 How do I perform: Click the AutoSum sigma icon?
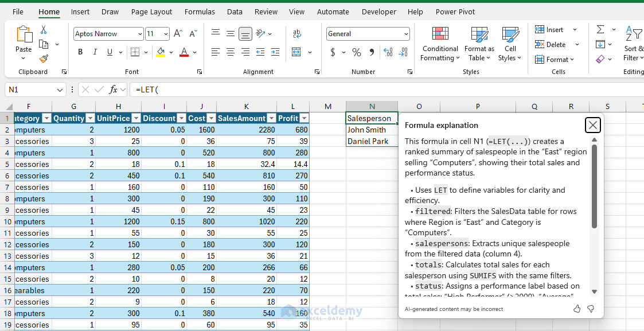pos(600,30)
